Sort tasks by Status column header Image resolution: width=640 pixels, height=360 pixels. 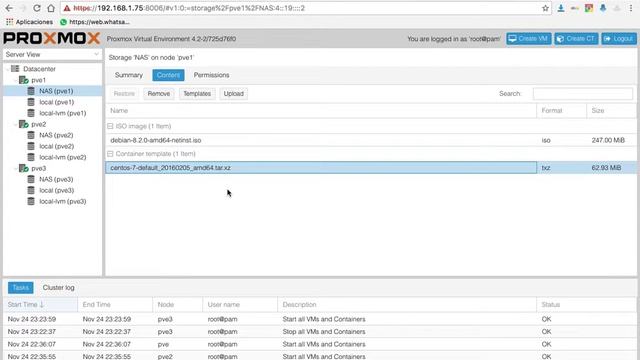pyautogui.click(x=587, y=304)
